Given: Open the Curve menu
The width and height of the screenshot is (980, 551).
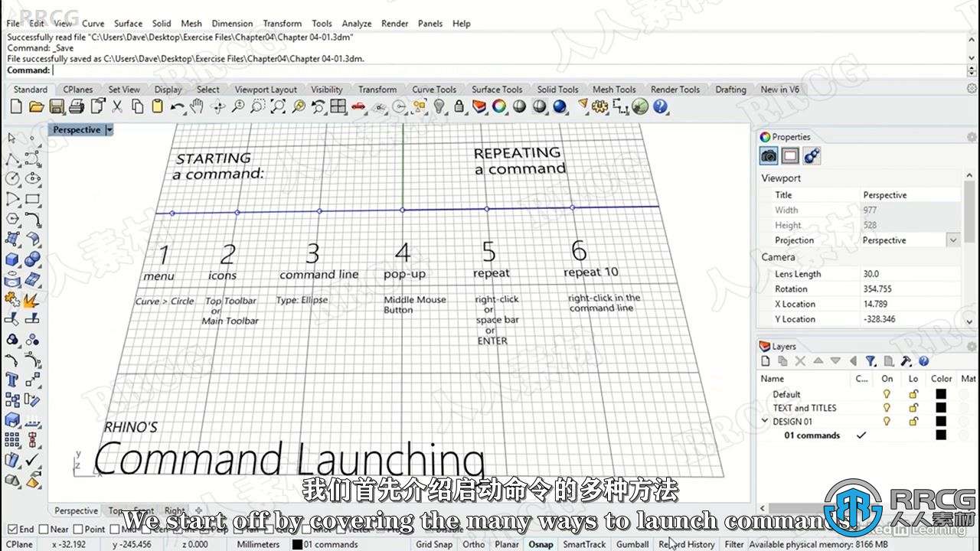Looking at the screenshot, I should (93, 24).
